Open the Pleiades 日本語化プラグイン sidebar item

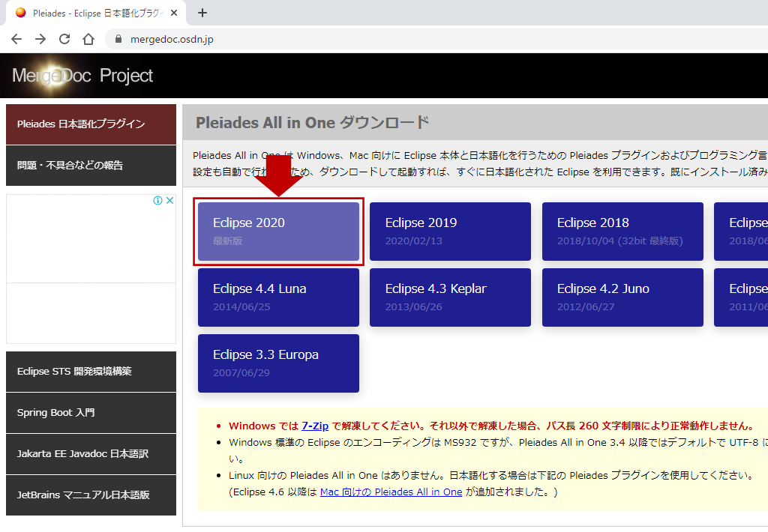[x=91, y=124]
